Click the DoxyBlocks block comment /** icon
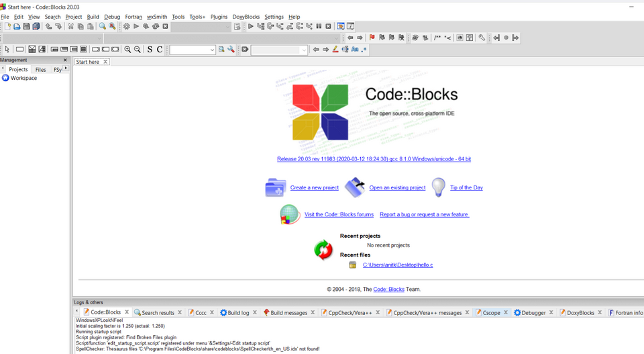The image size is (644, 354). pos(437,38)
